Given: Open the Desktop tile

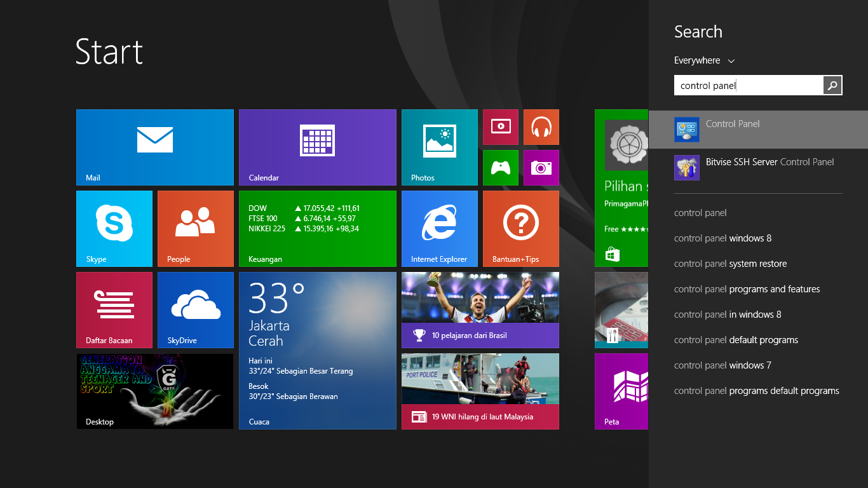Looking at the screenshot, I should pos(155,391).
